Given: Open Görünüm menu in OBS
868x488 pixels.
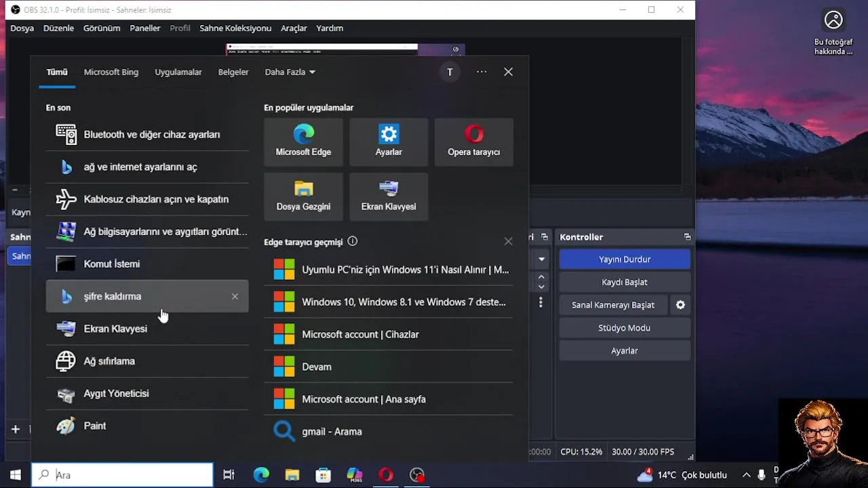Looking at the screenshot, I should point(102,28).
